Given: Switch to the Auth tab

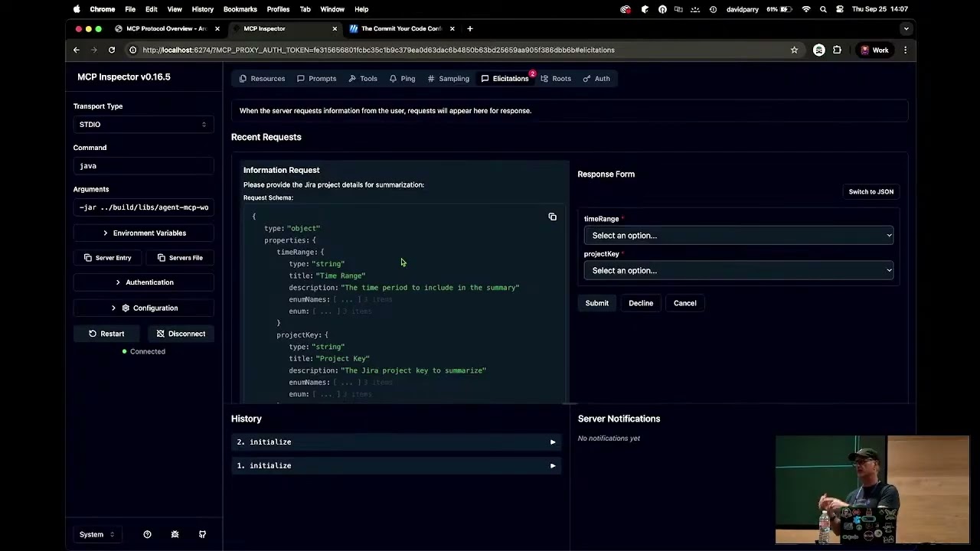Looking at the screenshot, I should (596, 78).
